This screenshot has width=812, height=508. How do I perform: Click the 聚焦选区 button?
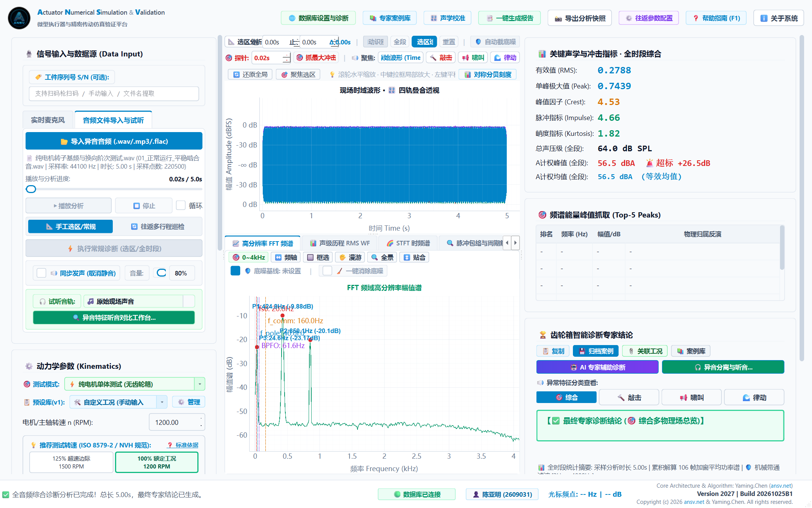coord(298,75)
